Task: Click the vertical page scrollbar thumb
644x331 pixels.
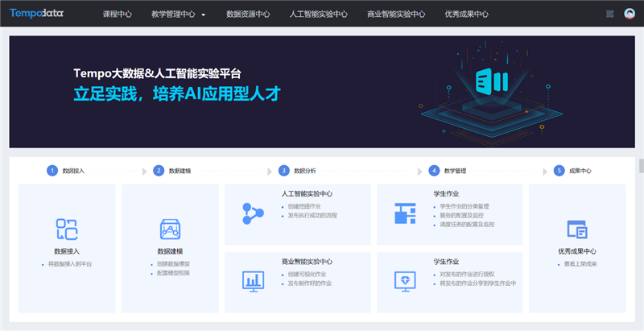Action: pos(641,166)
